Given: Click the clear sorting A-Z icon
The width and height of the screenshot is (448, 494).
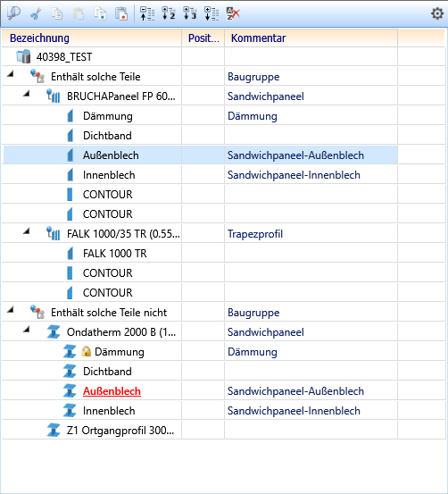Looking at the screenshot, I should click(x=233, y=14).
